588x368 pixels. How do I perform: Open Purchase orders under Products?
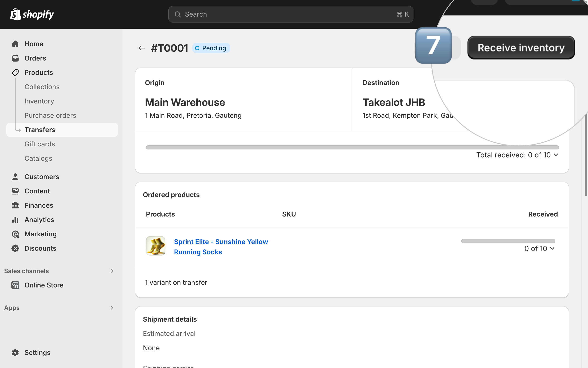point(50,115)
